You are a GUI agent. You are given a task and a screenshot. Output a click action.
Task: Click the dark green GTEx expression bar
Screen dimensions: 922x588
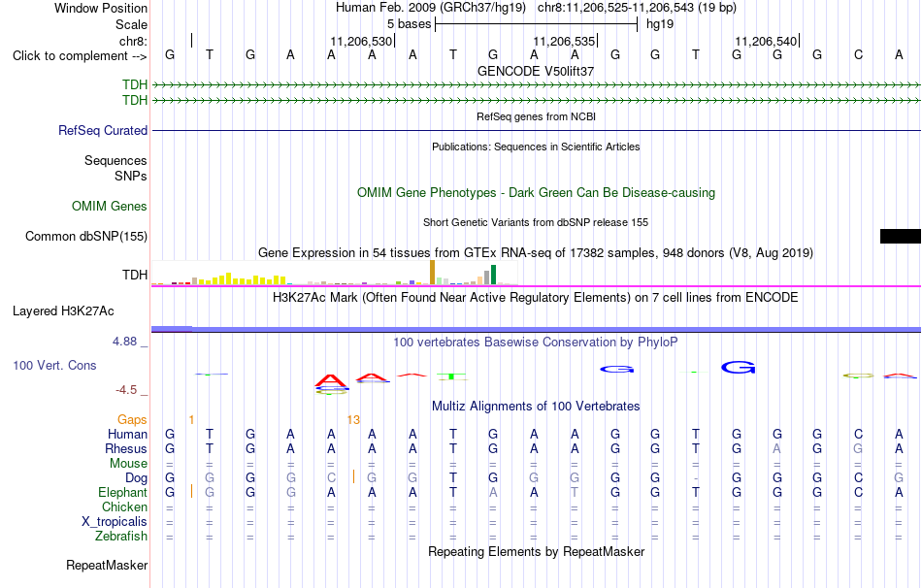[494, 275]
